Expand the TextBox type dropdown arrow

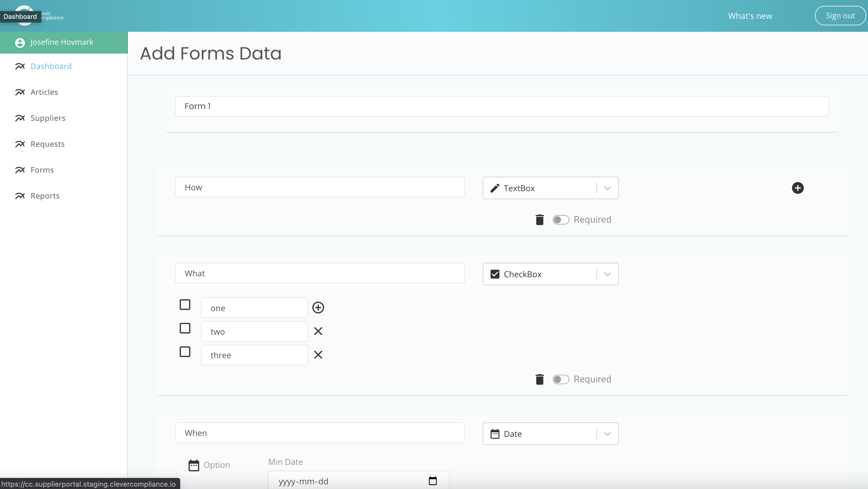click(607, 188)
